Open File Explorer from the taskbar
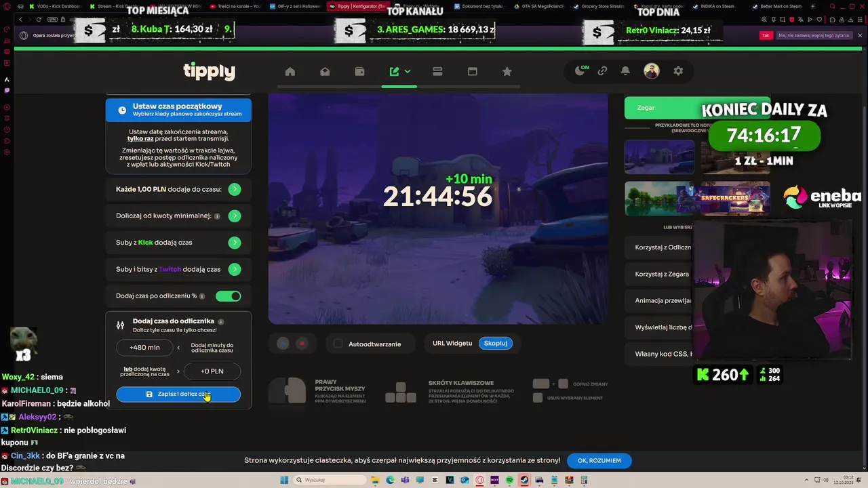868x488 pixels. (x=375, y=480)
